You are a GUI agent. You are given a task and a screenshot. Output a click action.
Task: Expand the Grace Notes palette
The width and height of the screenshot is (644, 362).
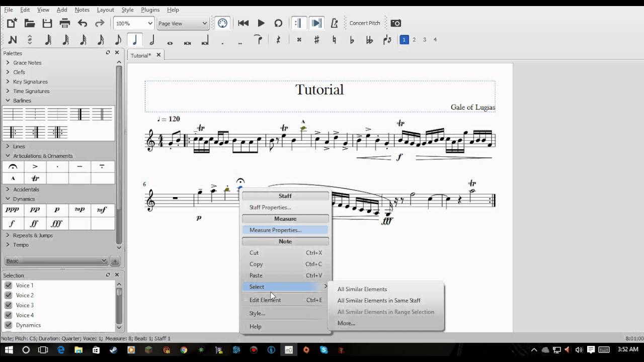coord(8,63)
